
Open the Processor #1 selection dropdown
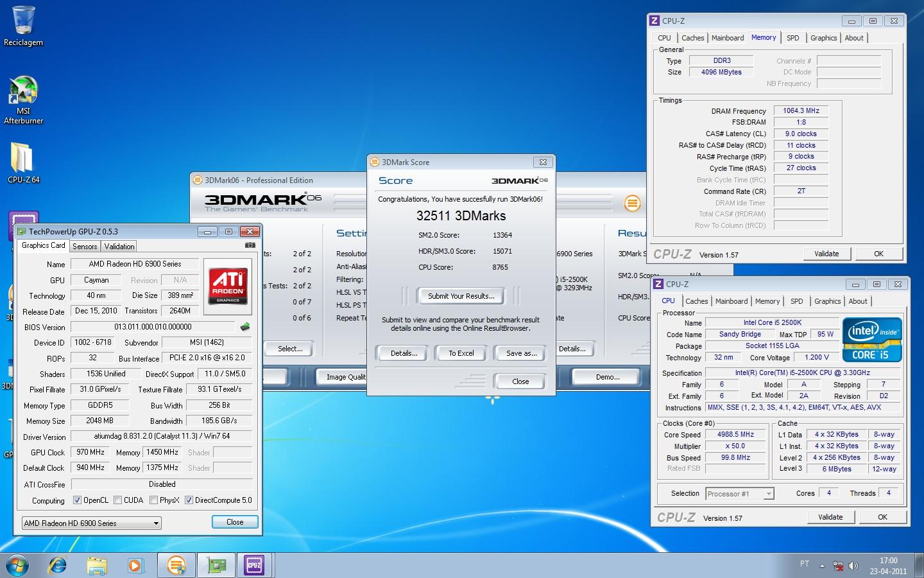(x=740, y=494)
